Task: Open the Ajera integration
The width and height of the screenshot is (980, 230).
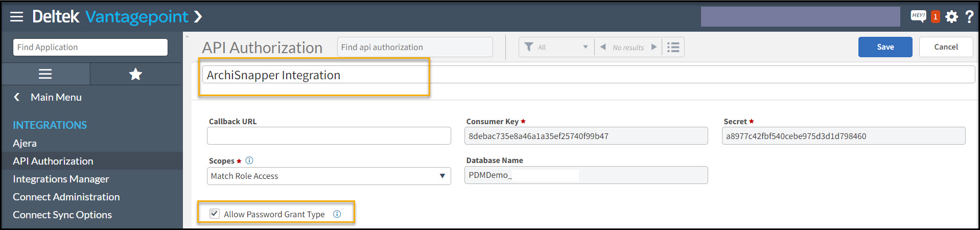Action: [25, 143]
